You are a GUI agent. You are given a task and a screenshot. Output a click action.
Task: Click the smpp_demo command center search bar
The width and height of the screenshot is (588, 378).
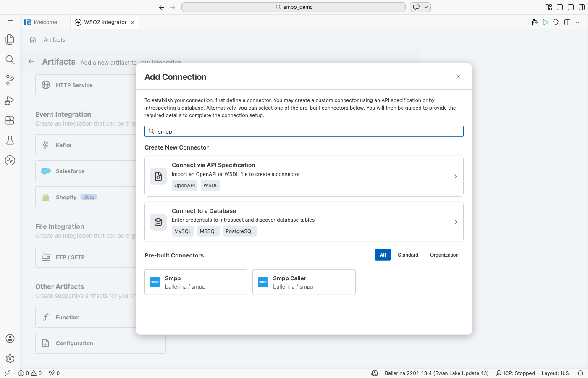pyautogui.click(x=294, y=7)
